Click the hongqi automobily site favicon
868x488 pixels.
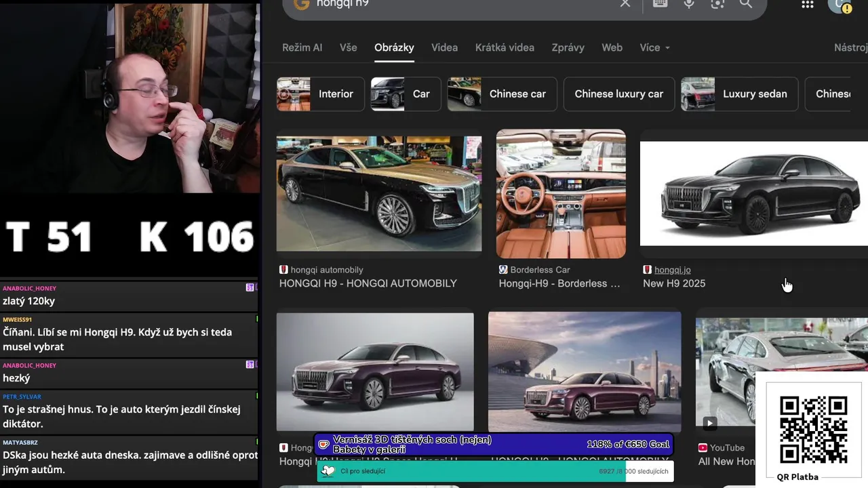coord(283,270)
